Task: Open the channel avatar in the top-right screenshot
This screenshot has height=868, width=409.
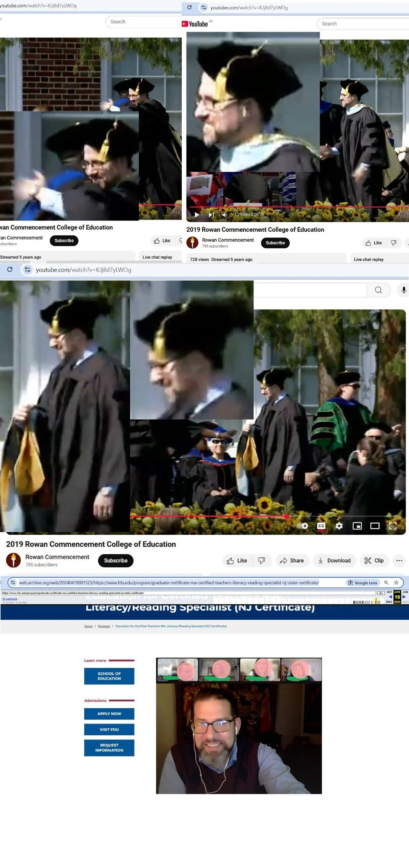Action: [x=192, y=243]
